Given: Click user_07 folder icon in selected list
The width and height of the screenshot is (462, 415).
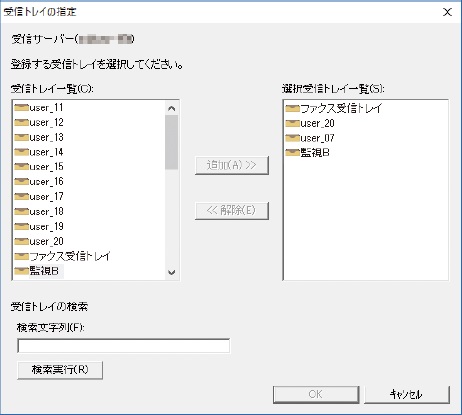Looking at the screenshot, I should [293, 138].
